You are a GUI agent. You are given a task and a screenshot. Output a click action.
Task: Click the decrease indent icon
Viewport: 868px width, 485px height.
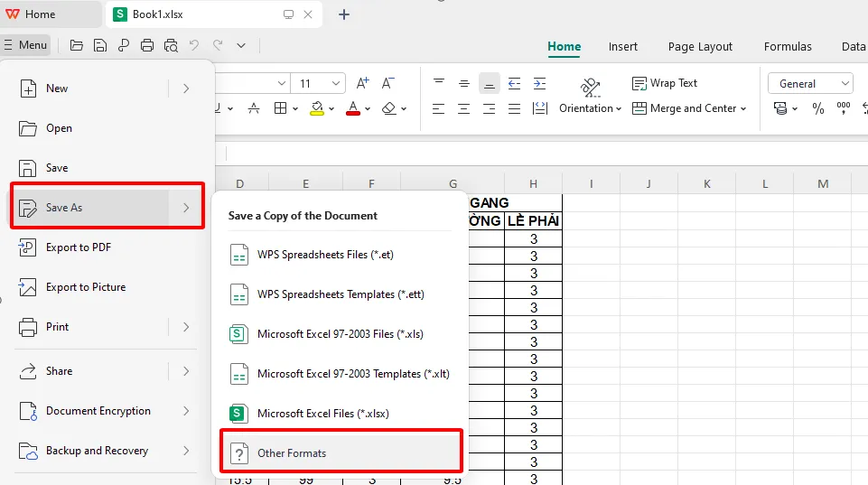514,83
